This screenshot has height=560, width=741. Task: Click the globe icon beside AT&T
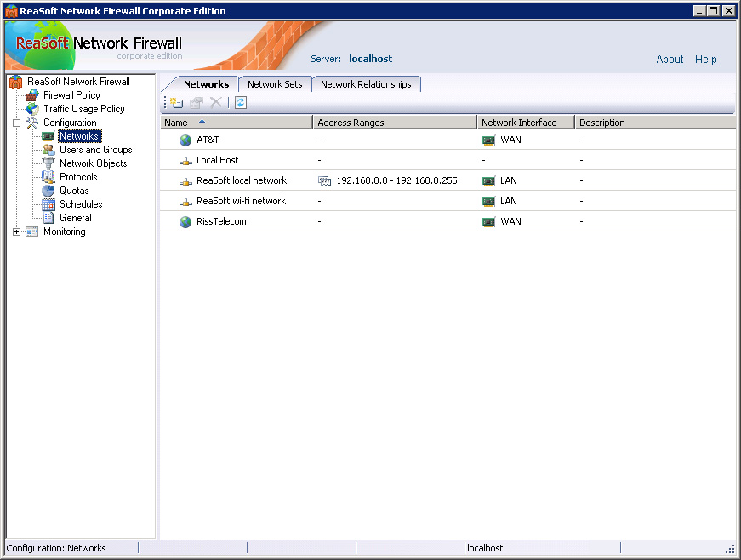(x=185, y=140)
